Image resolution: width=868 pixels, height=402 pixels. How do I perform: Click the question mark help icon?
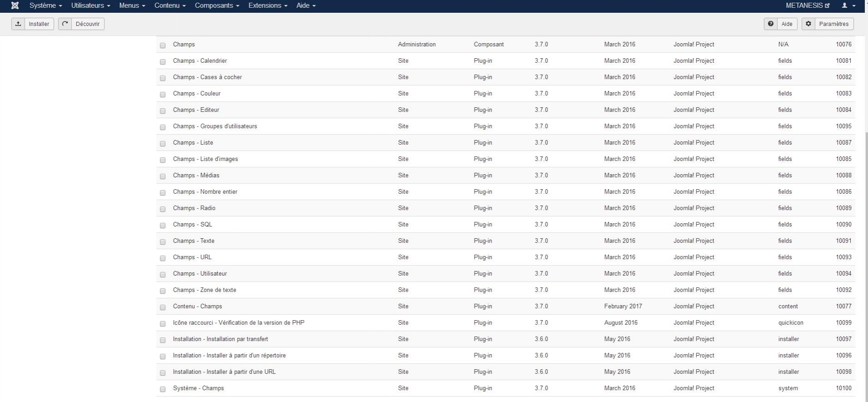771,24
